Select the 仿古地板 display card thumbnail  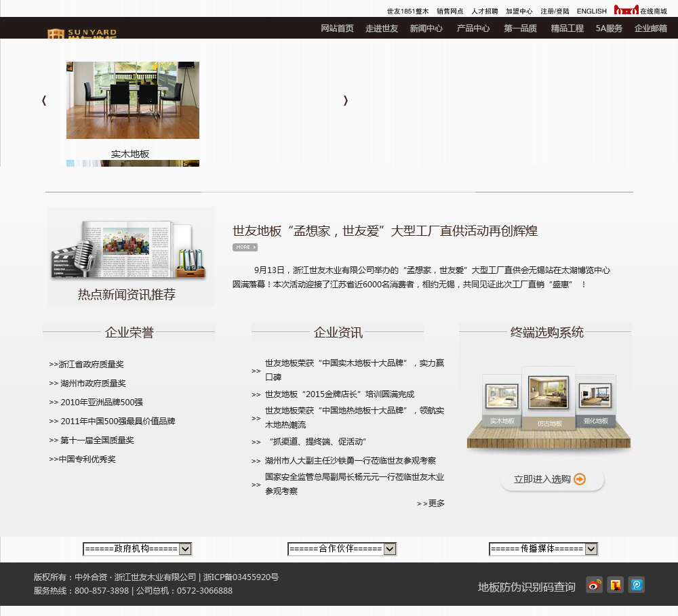click(549, 398)
